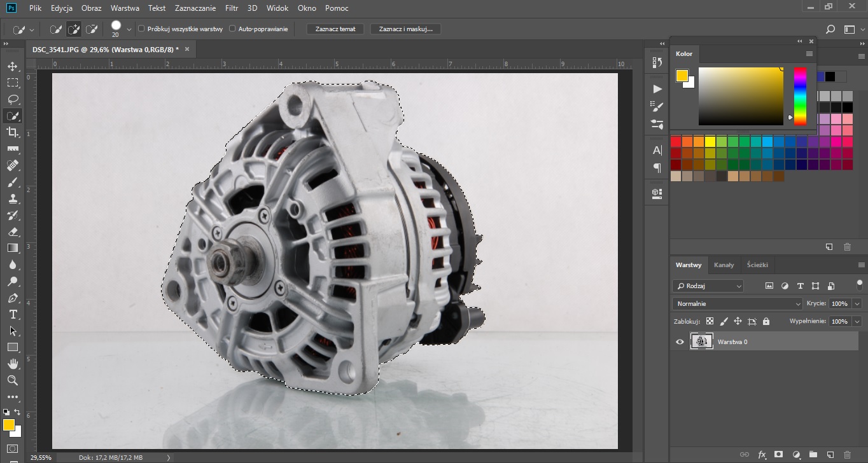
Task: Select the Hand tool
Action: click(13, 364)
